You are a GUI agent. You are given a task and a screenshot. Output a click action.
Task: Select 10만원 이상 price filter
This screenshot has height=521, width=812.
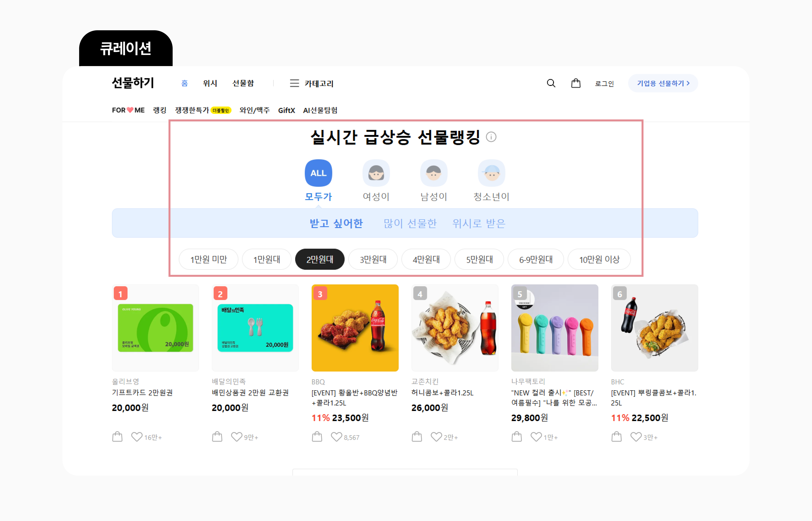599,260
